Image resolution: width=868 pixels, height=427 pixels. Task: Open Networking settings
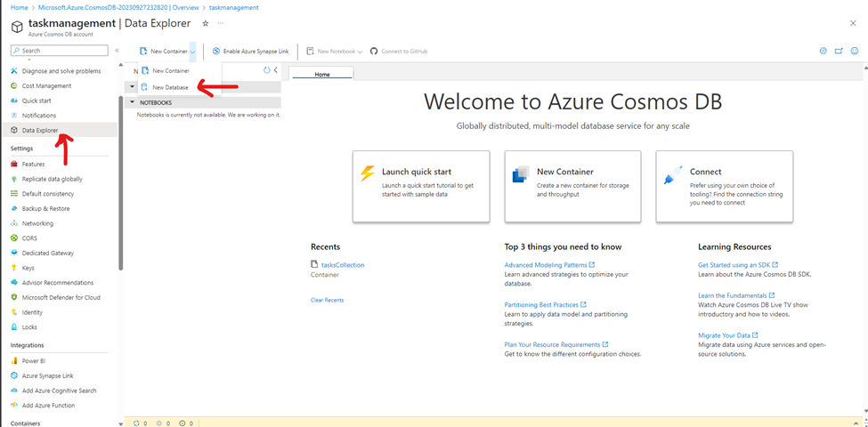pyautogui.click(x=37, y=223)
